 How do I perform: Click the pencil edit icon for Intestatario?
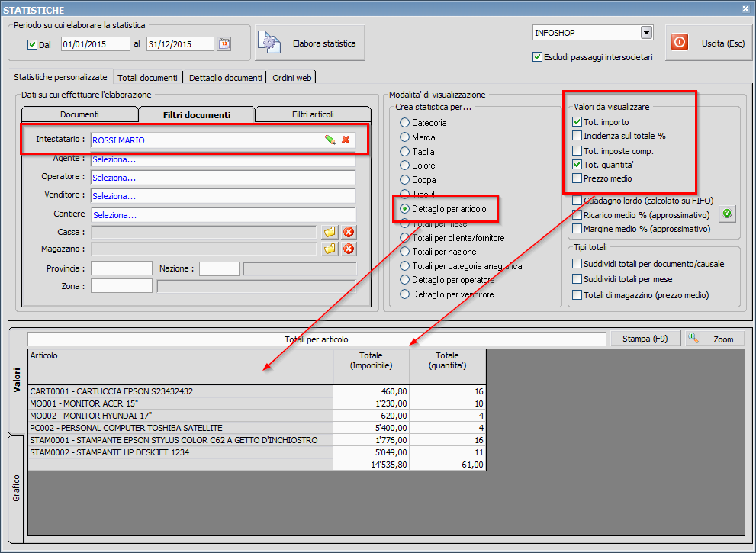click(x=330, y=140)
